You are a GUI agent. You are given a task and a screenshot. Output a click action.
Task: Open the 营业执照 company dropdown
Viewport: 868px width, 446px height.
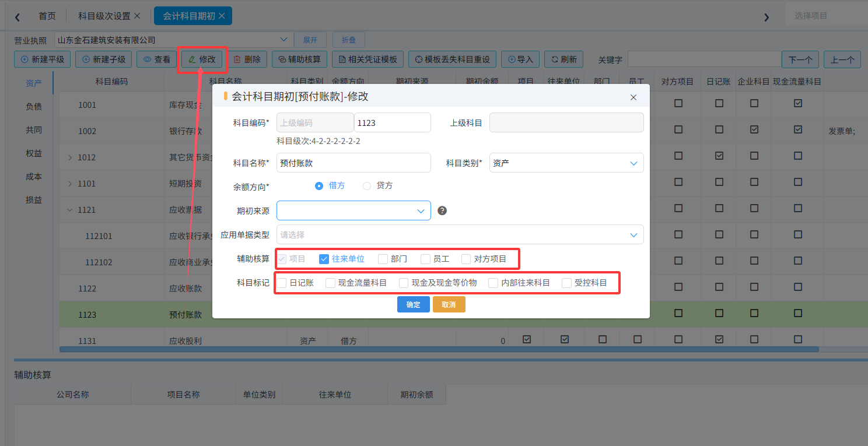click(174, 40)
